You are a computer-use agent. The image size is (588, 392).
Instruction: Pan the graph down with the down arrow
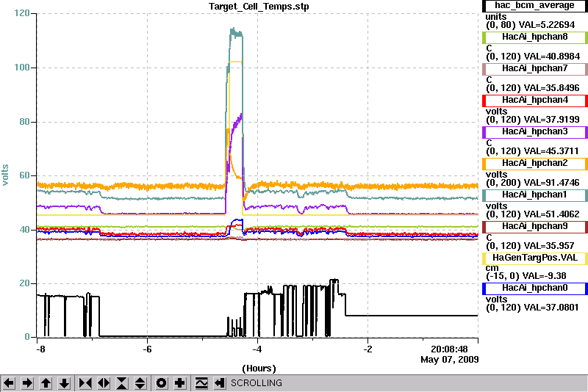(64, 383)
